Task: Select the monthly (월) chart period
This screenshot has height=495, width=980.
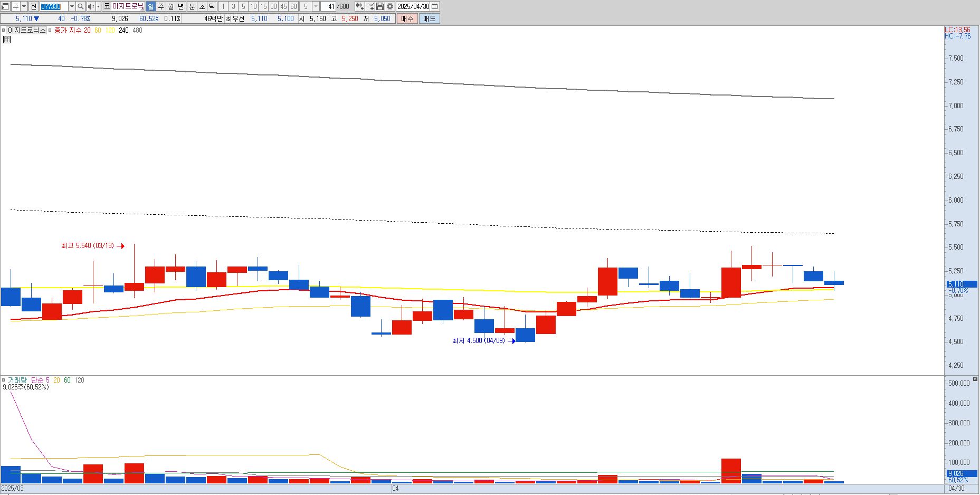Action: [171, 6]
